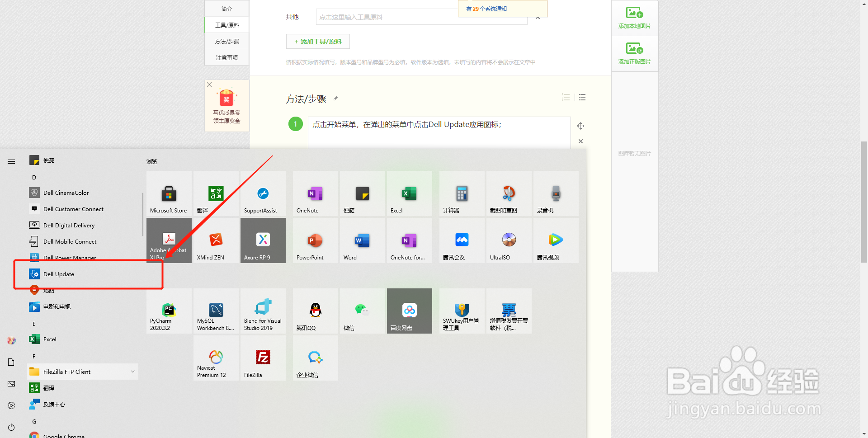
Task: Open the SWUkey用户管理工具 tile
Action: pos(462,311)
